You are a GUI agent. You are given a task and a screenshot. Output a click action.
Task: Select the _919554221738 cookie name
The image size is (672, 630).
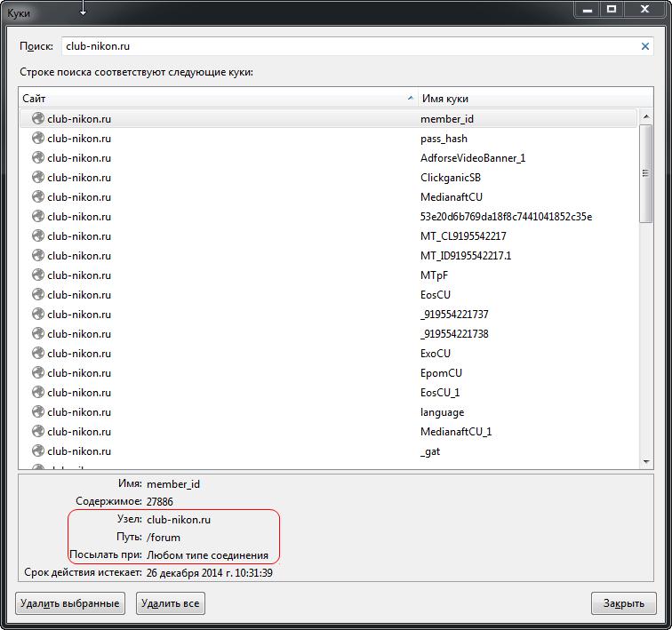(454, 333)
